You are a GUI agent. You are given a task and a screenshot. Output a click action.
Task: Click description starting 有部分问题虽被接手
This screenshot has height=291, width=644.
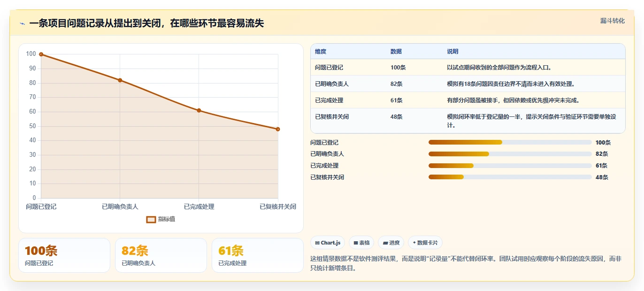513,100
